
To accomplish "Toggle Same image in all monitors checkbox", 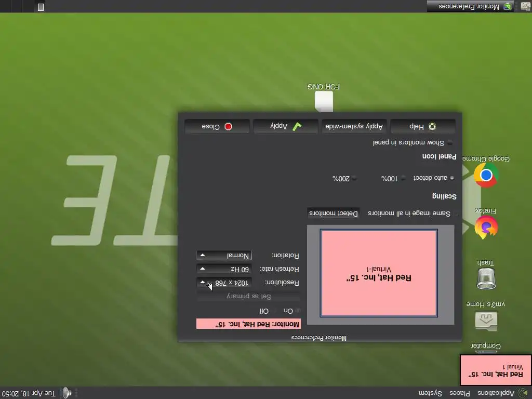I will (456, 214).
